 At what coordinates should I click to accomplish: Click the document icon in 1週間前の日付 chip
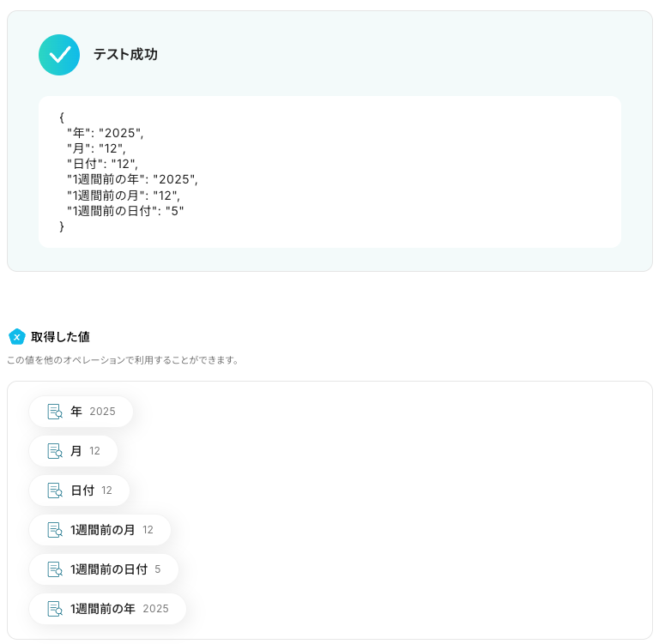pos(55,569)
